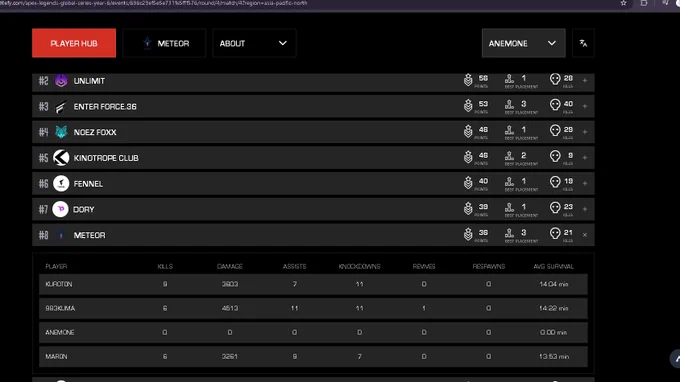Viewport: 680px width, 382px height.
Task: Click the kills skull icon in Enter Force.36 row
Action: (555, 105)
